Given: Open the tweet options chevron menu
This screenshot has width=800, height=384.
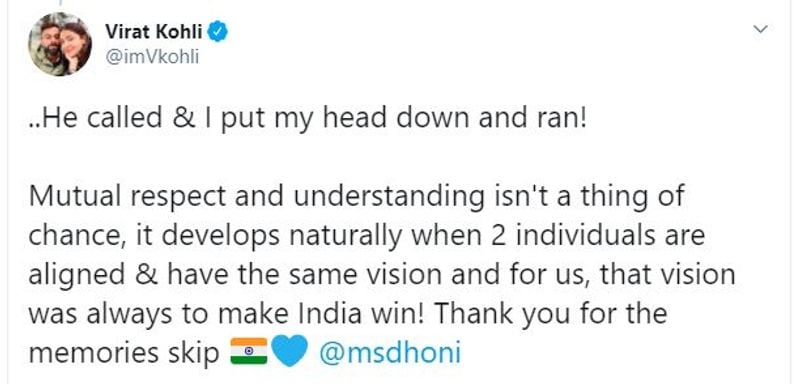Looking at the screenshot, I should click(x=760, y=30).
